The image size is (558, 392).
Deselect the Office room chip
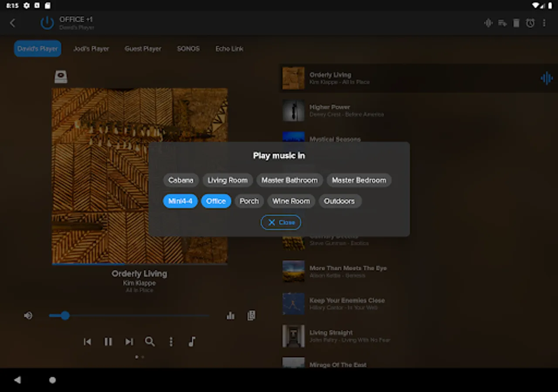216,201
